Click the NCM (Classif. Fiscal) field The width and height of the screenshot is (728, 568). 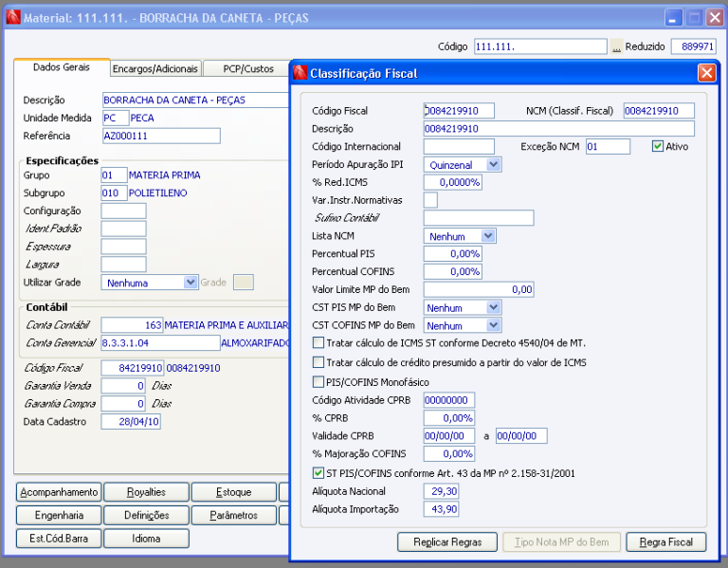(659, 111)
